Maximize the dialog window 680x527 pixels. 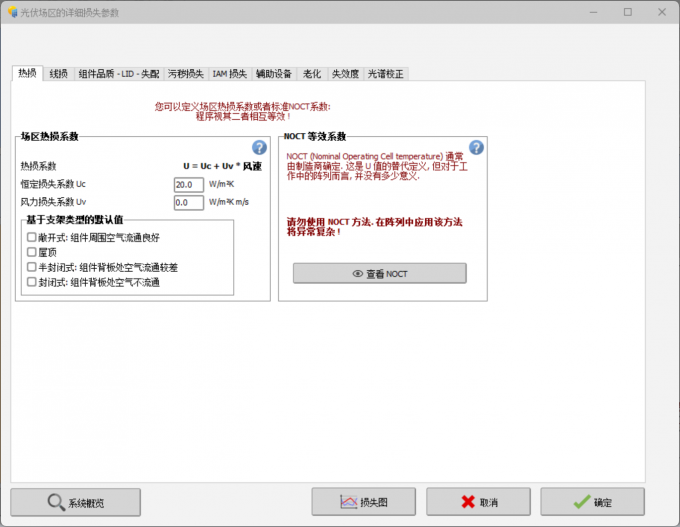click(x=628, y=12)
